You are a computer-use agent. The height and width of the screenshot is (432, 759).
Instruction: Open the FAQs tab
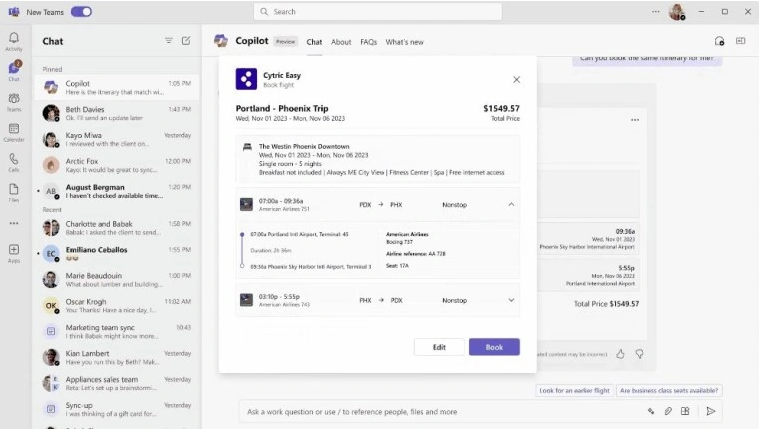(x=368, y=42)
